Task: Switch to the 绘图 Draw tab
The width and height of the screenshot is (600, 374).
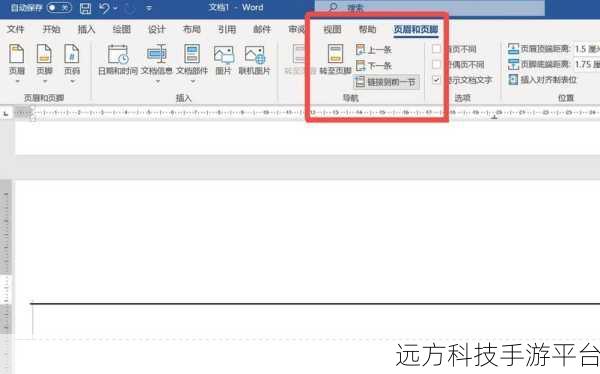Action: (122, 29)
